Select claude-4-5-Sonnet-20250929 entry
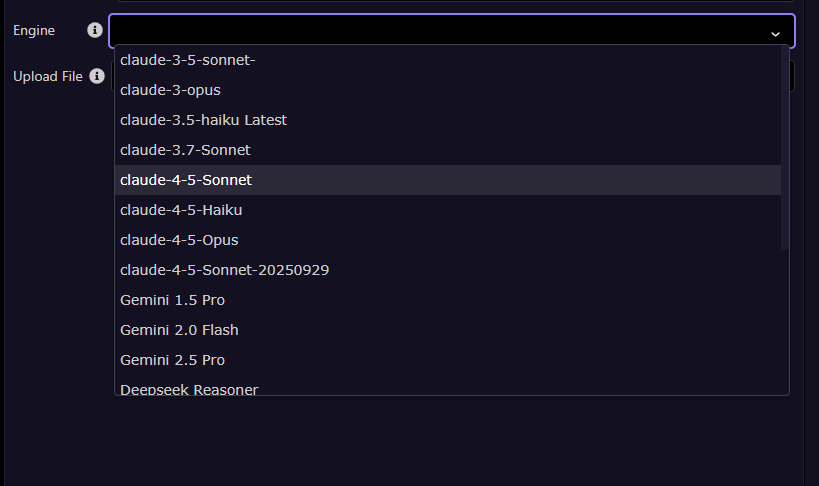The width and height of the screenshot is (819, 486). 225,270
